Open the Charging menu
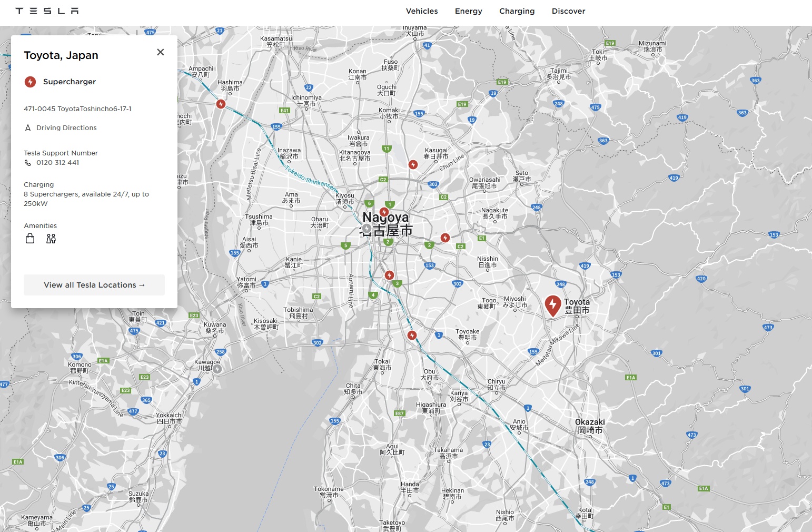 click(x=517, y=11)
